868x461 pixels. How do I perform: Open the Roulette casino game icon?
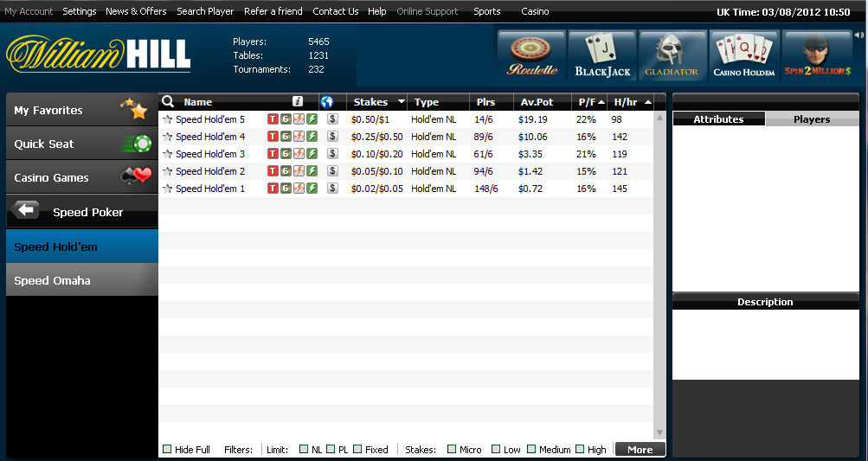[532, 55]
